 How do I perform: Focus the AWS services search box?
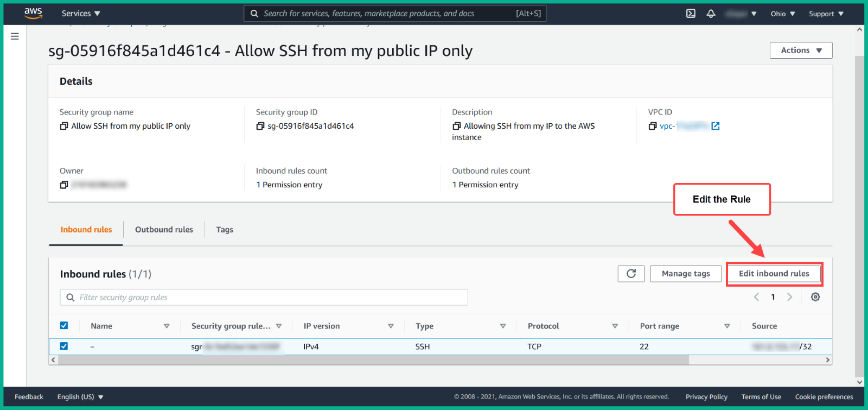[395, 14]
